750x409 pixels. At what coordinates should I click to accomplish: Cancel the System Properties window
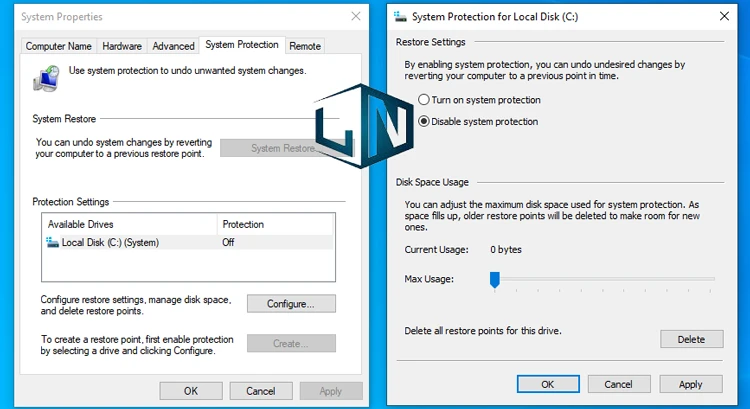point(261,391)
